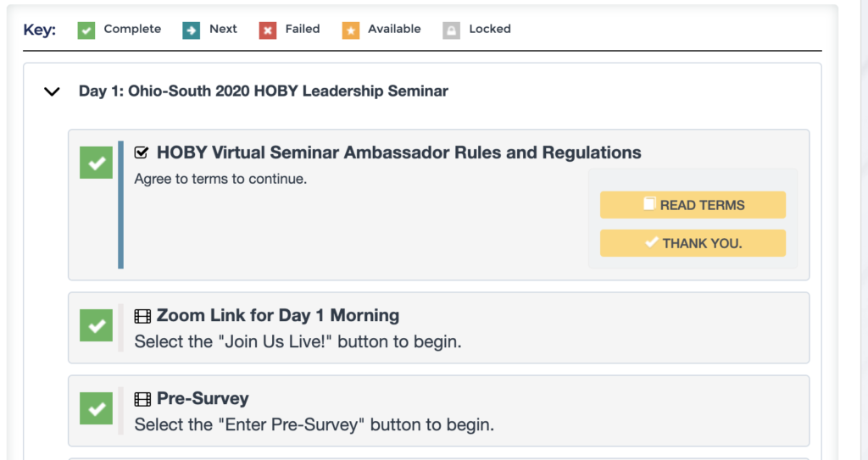The image size is (868, 460).
Task: Click the film icon beside Zoom Link title
Action: (142, 316)
